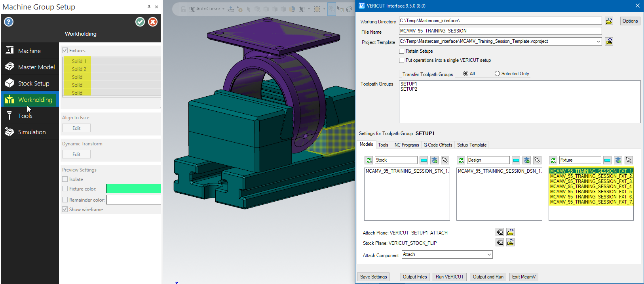644x284 pixels.
Task: Remove the Stock model with the cyan minus icon
Action: [x=424, y=160]
